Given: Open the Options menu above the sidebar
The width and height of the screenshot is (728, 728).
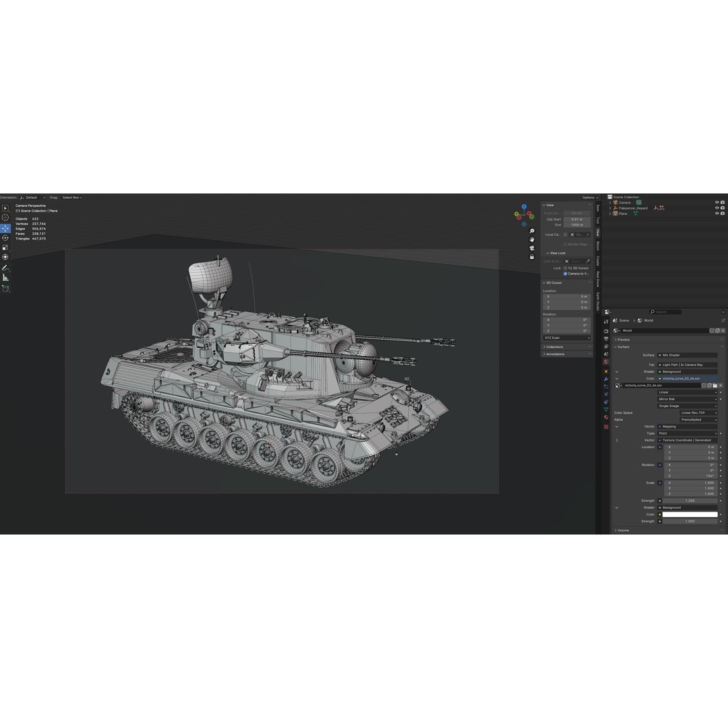Looking at the screenshot, I should [588, 198].
